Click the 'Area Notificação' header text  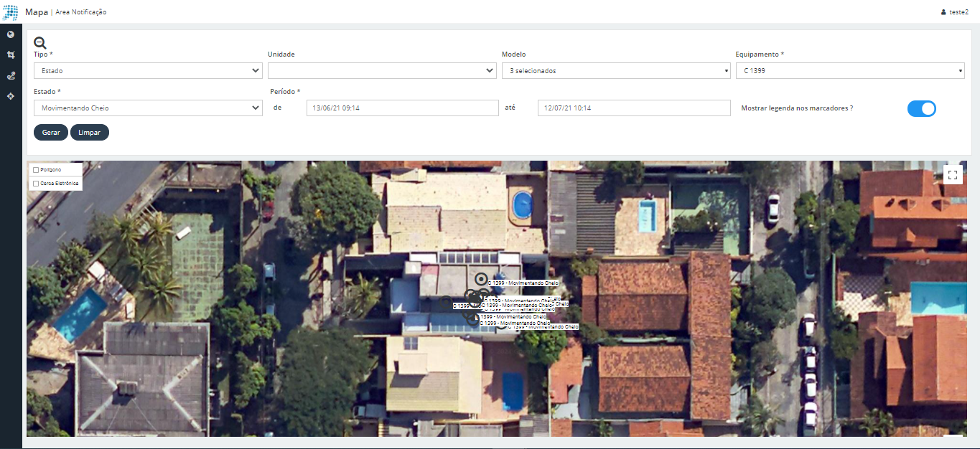81,12
